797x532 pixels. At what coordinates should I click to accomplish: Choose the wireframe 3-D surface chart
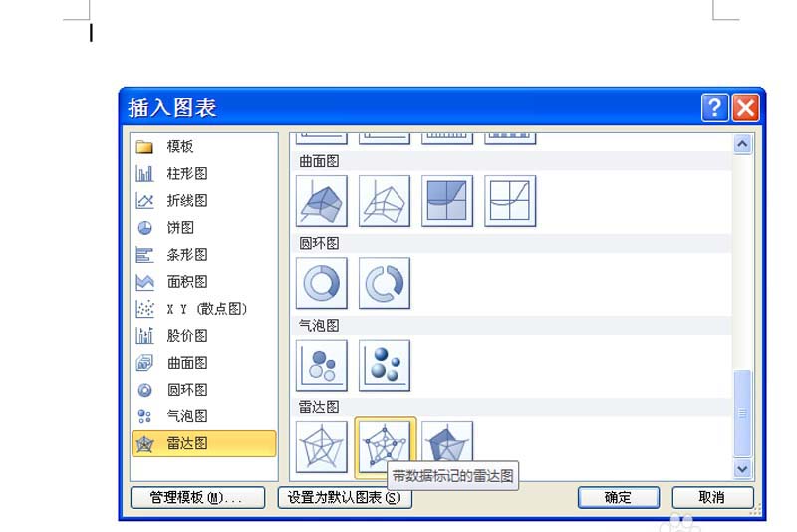pyautogui.click(x=385, y=201)
